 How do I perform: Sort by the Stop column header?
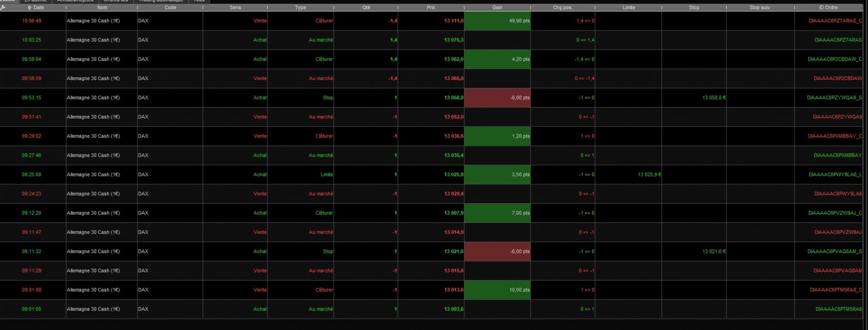[694, 7]
